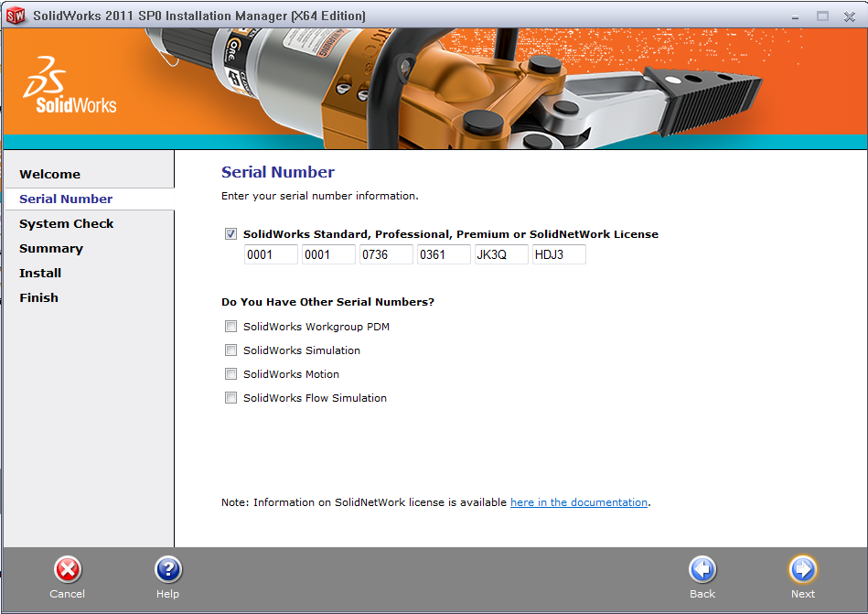Screen dimensions: 868x614
Task: Click the second serial field containing 0001
Action: point(328,254)
